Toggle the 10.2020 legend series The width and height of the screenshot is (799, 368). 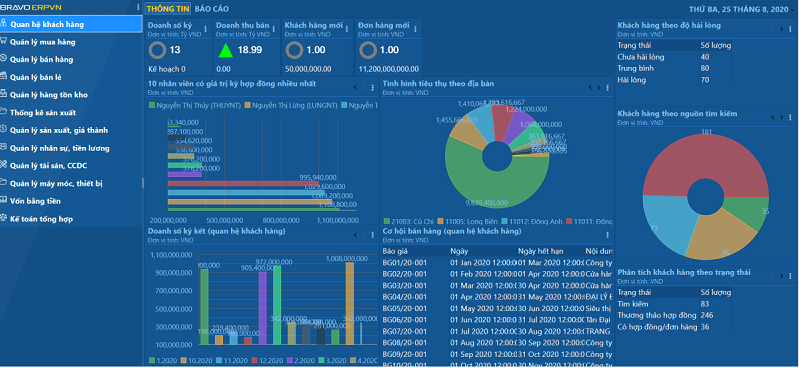click(x=198, y=360)
